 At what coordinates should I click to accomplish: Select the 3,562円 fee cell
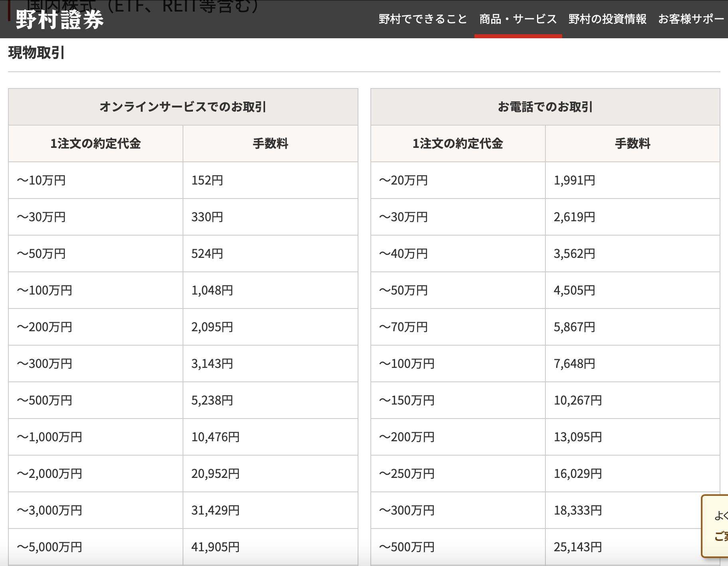633,254
